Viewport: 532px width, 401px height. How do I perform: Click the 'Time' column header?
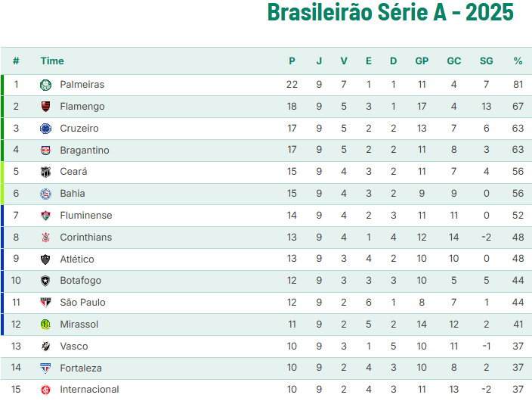(x=52, y=61)
